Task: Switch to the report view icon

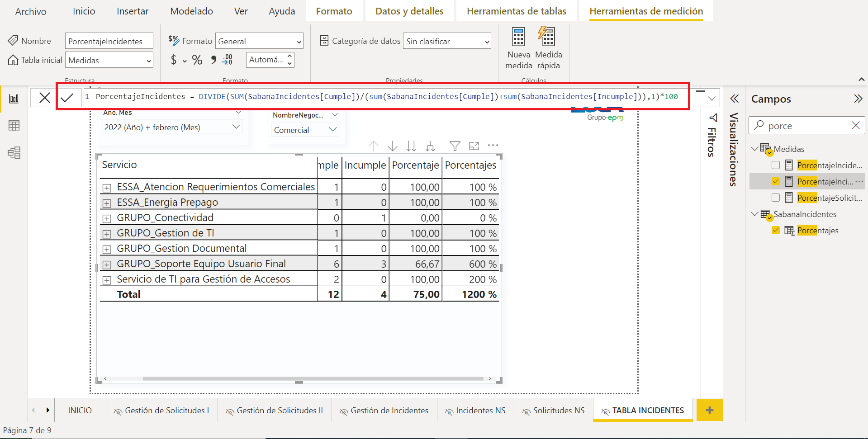Action: tap(14, 99)
